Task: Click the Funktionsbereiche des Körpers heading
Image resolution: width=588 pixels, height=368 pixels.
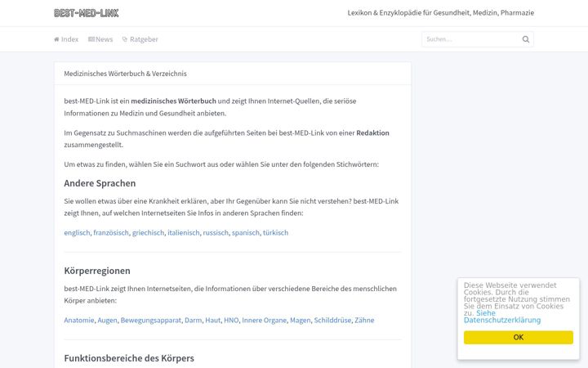Action: pyautogui.click(x=129, y=358)
